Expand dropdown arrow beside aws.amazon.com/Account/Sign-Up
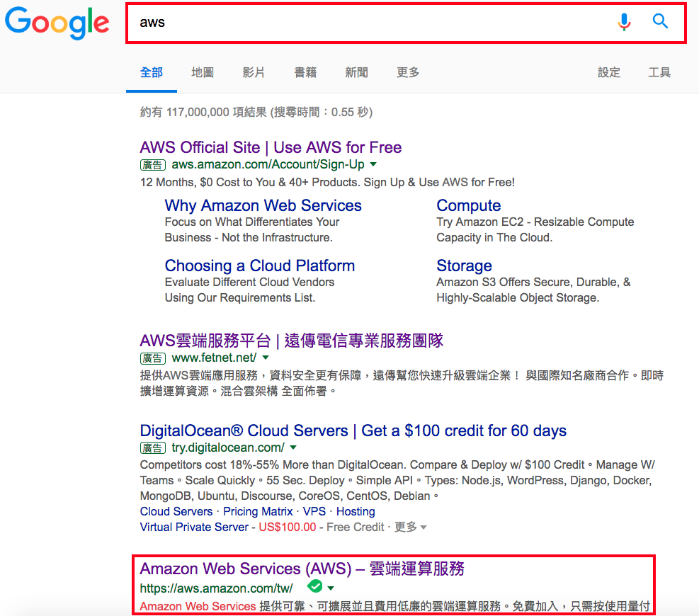The width and height of the screenshot is (699, 616). point(373,164)
